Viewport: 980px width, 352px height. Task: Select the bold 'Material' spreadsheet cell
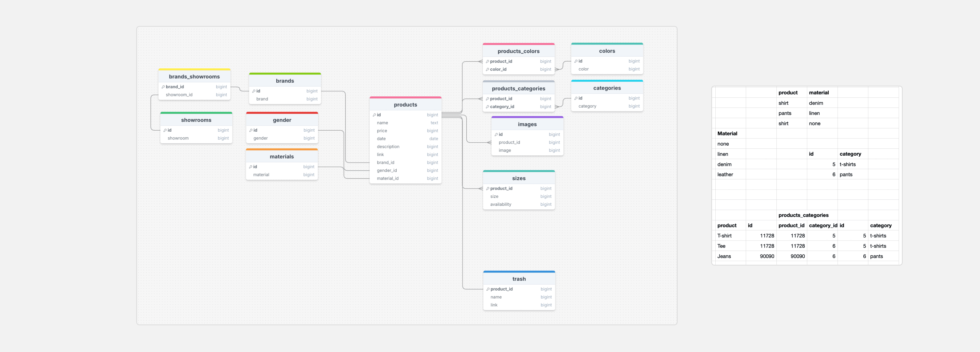click(730, 133)
